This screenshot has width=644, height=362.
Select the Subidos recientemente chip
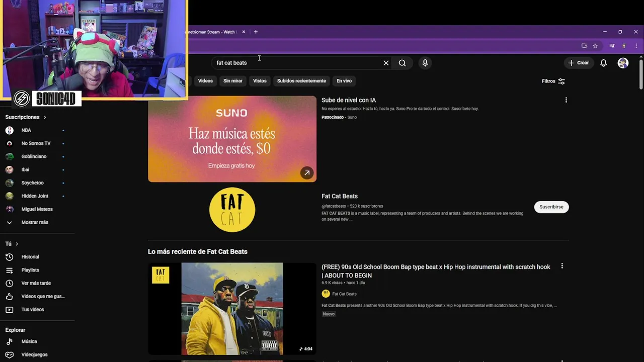point(301,81)
